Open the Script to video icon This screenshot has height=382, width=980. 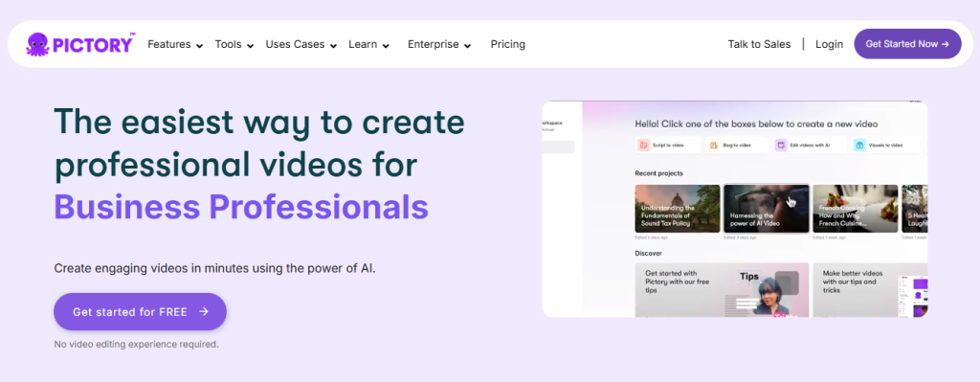pyautogui.click(x=644, y=146)
